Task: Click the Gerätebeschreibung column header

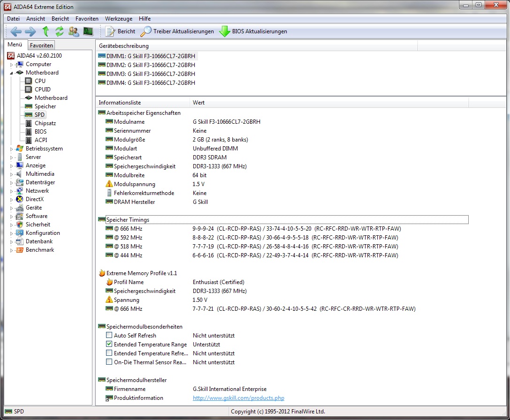Action: click(x=257, y=46)
